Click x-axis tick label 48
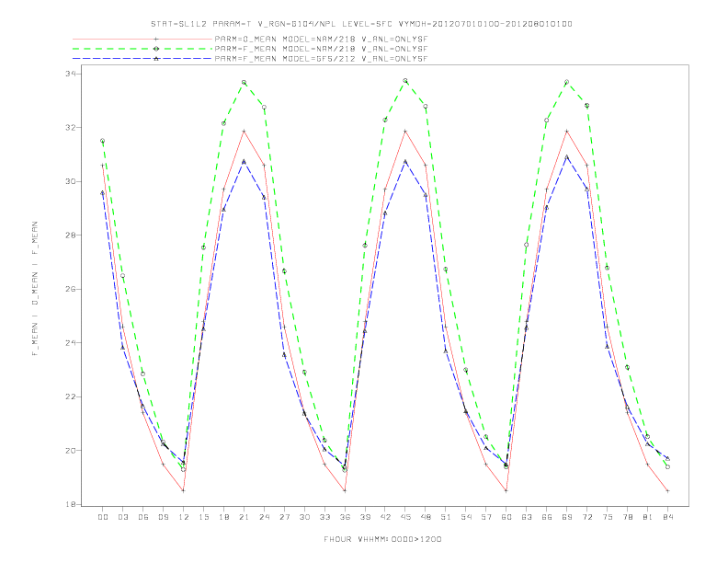 tap(426, 517)
